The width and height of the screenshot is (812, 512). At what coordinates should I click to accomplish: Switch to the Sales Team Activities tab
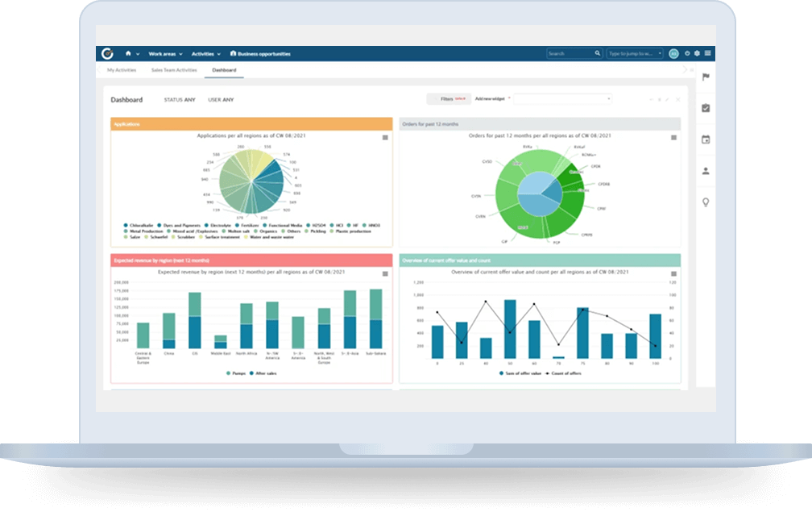pos(174,70)
